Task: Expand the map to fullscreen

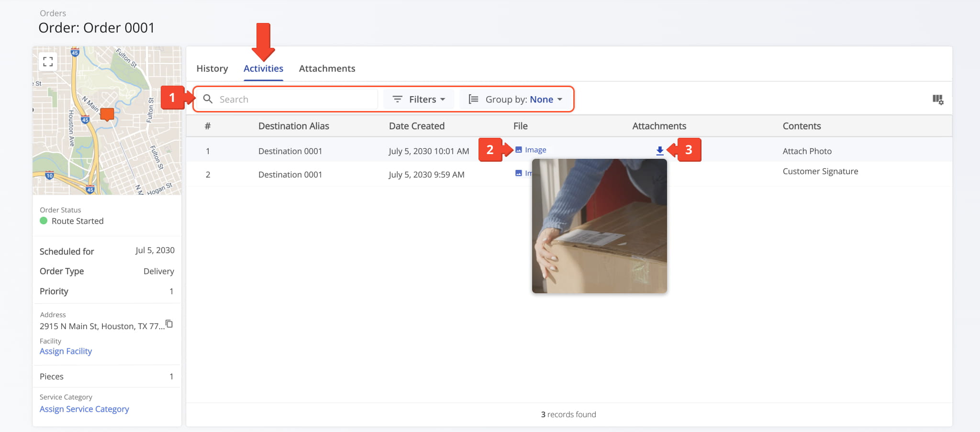Action: pos(48,62)
